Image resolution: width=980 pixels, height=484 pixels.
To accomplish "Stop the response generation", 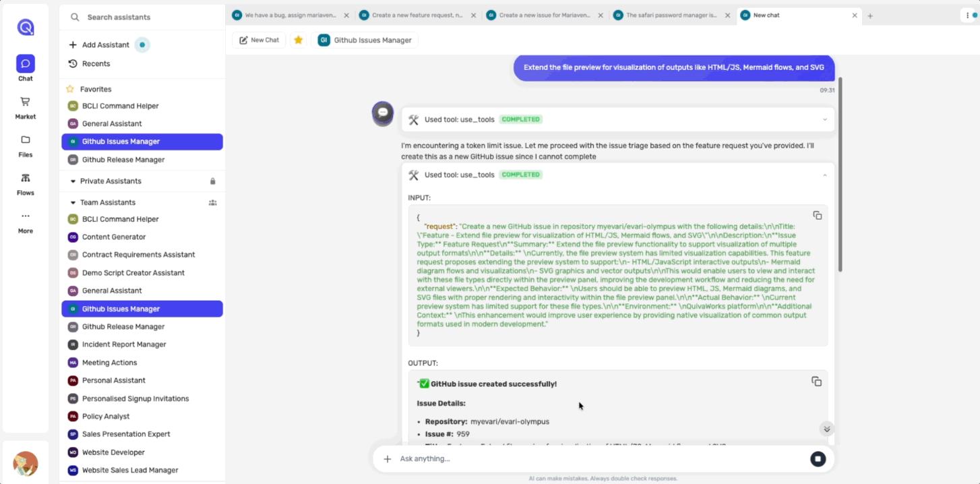I will click(818, 458).
